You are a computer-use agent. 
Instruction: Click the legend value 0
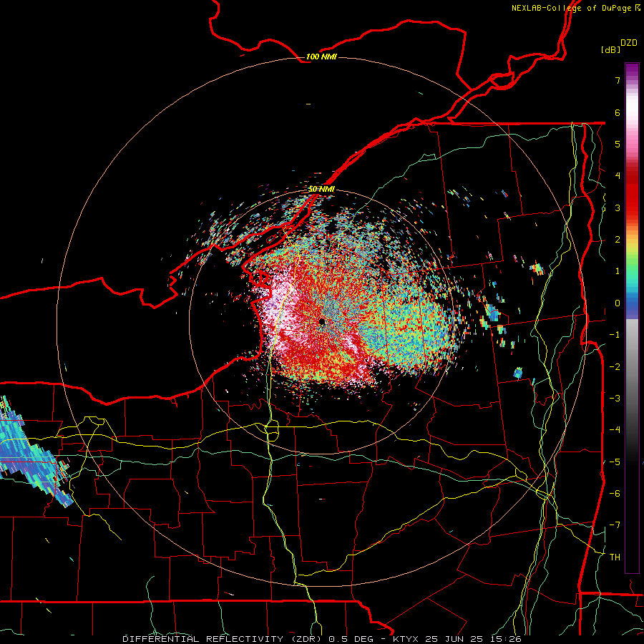pyautogui.click(x=618, y=303)
